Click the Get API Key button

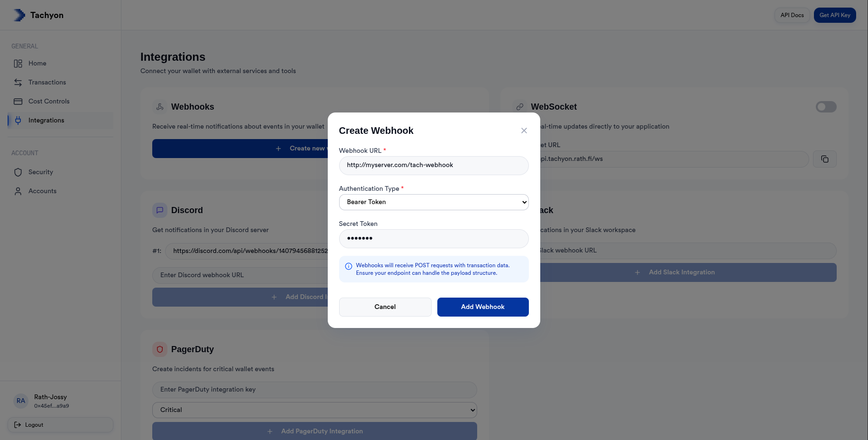click(834, 15)
